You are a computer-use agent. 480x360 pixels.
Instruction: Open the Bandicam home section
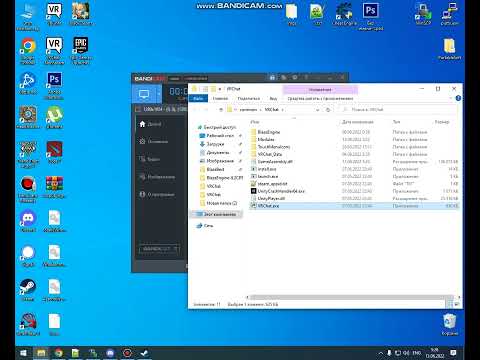point(150,124)
